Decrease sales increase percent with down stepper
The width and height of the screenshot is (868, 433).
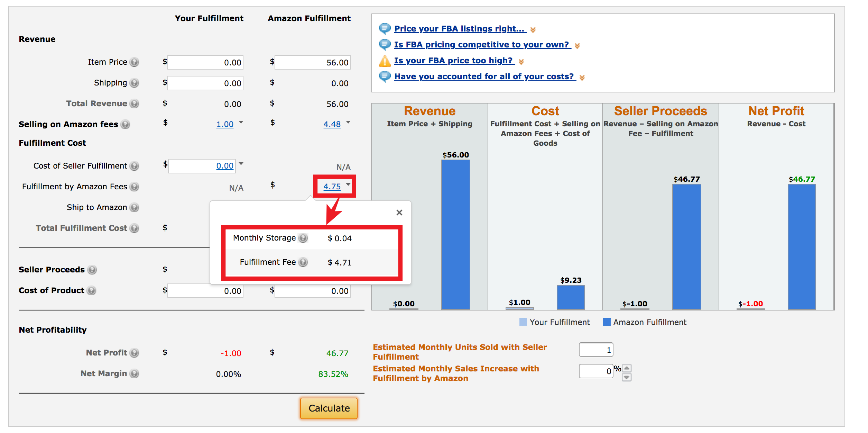[627, 377]
